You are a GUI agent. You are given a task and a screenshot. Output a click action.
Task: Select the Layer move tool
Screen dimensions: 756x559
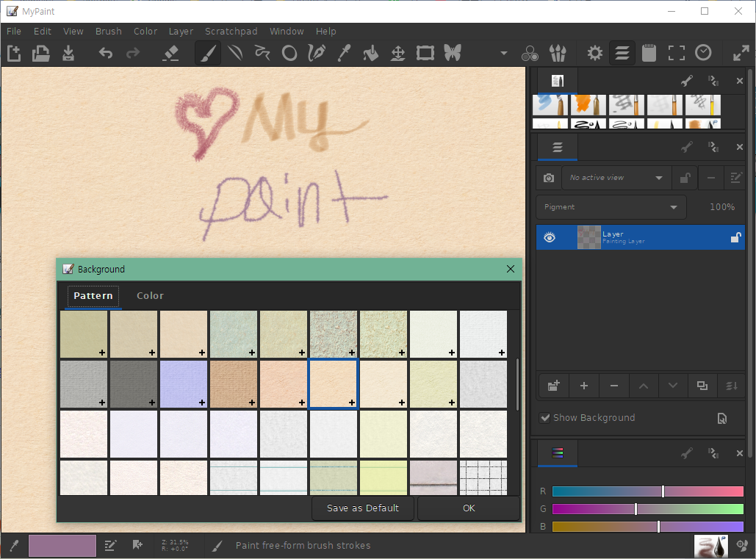[x=397, y=53]
